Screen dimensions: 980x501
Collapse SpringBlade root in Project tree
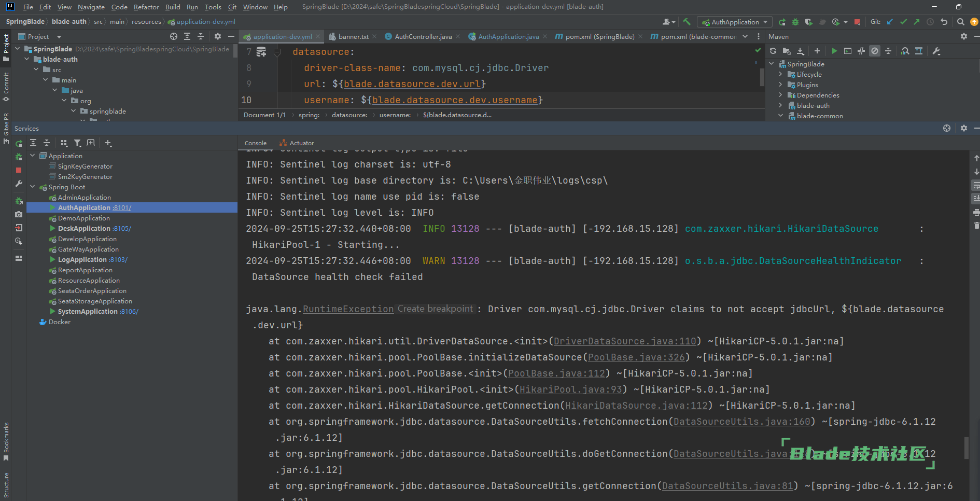(x=18, y=49)
